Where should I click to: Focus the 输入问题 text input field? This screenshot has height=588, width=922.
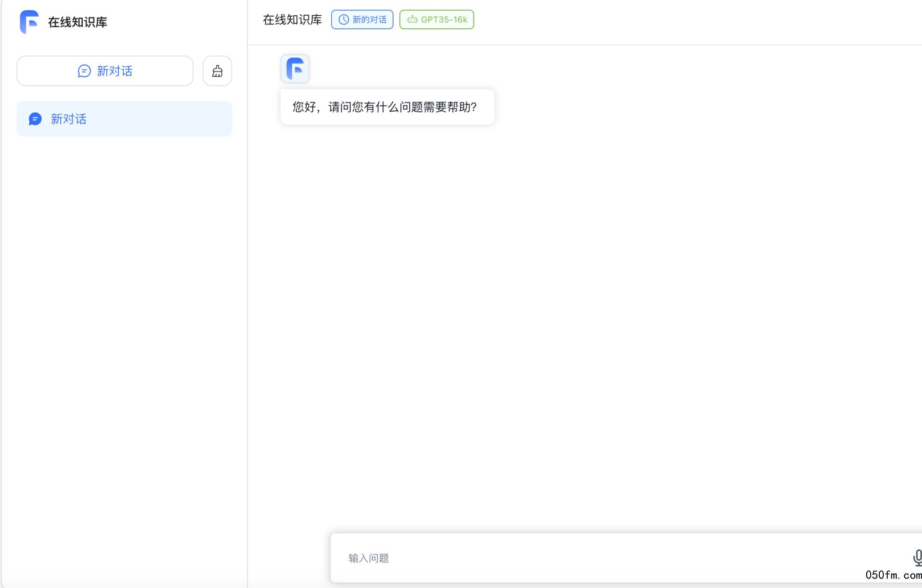pos(585,558)
